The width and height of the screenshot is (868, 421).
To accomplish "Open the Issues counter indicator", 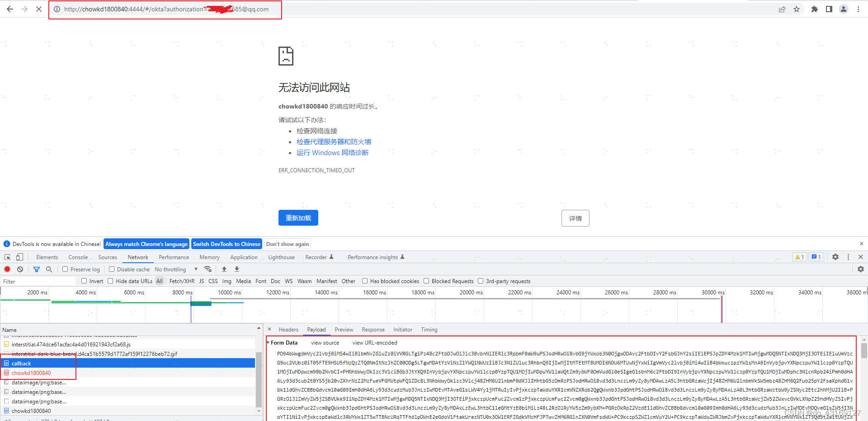I will click(816, 257).
